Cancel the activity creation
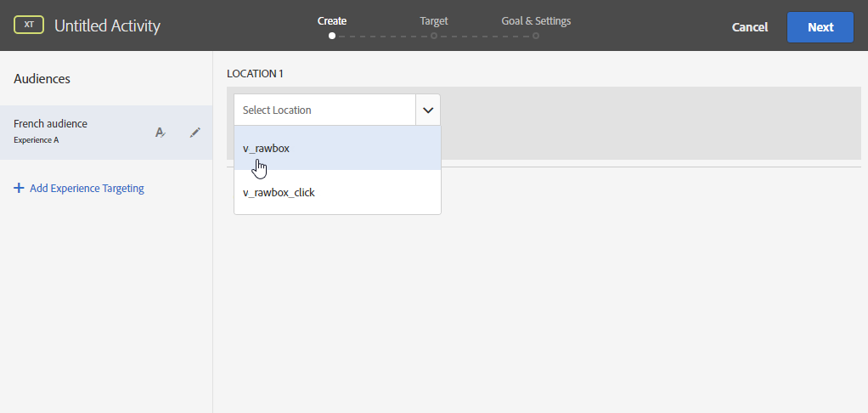Screen dimensions: 868x413 point(750,27)
